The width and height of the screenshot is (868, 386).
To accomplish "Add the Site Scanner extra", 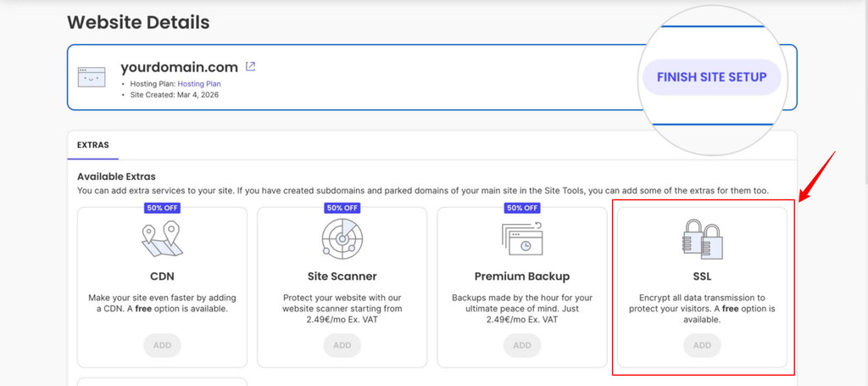I will pos(342,345).
